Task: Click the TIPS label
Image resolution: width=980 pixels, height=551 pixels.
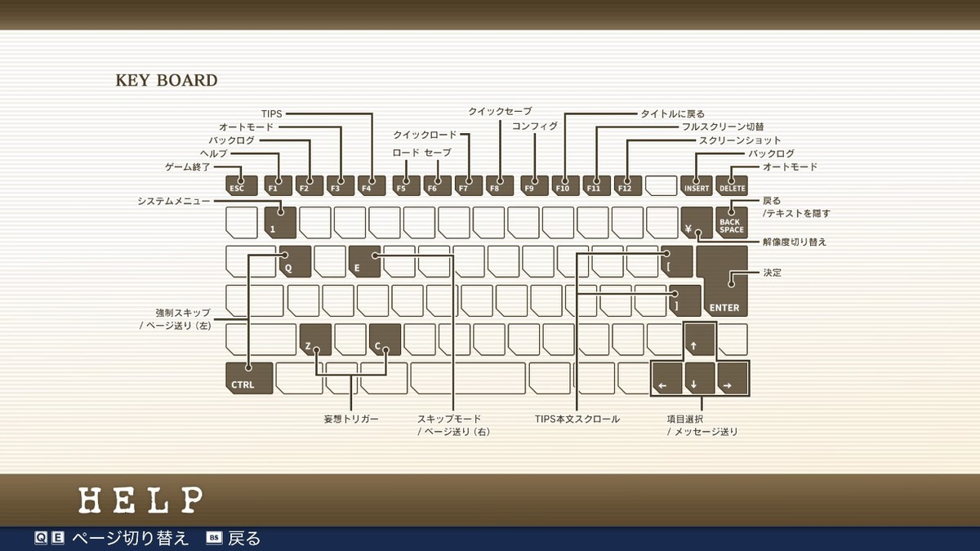Action: click(x=271, y=113)
